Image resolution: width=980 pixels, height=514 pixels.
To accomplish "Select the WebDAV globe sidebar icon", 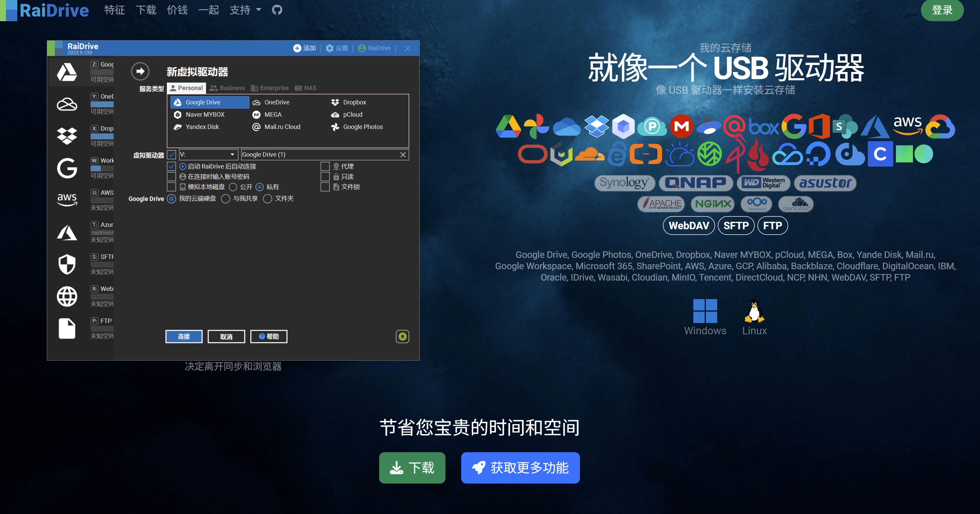I will pos(67,296).
